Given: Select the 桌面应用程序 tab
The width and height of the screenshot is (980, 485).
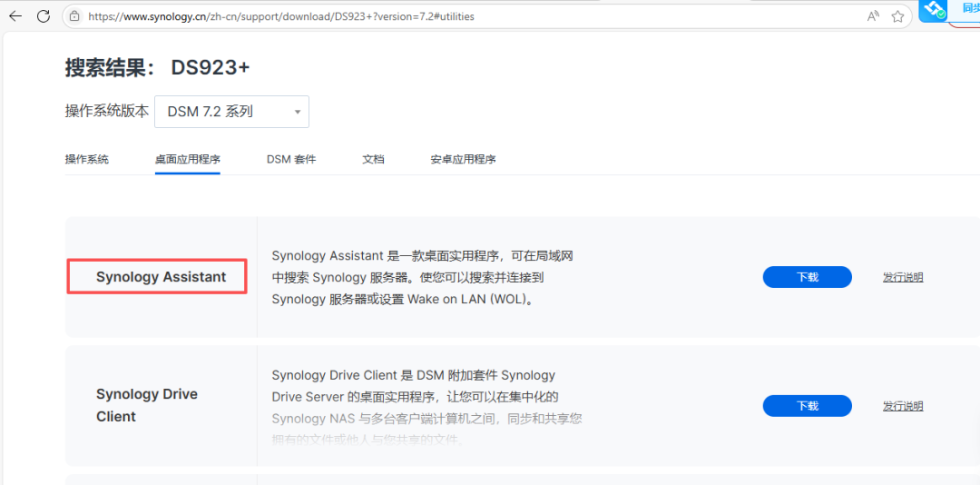Looking at the screenshot, I should coord(187,159).
